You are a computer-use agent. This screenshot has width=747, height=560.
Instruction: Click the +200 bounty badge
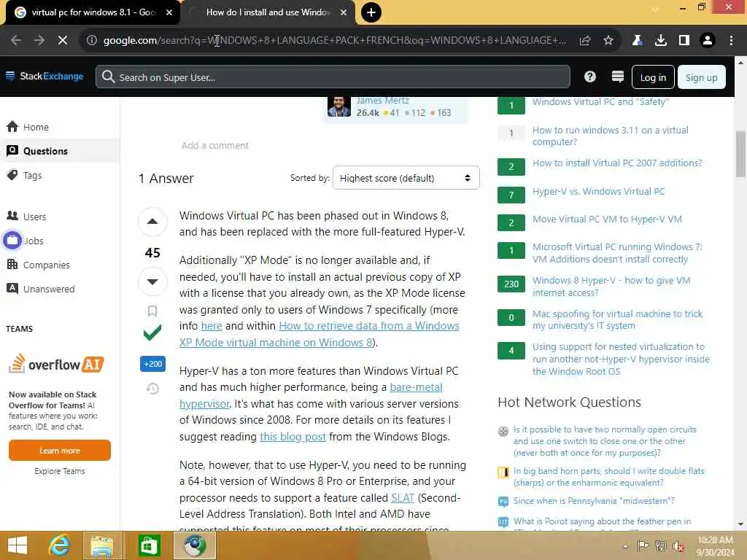click(x=153, y=364)
